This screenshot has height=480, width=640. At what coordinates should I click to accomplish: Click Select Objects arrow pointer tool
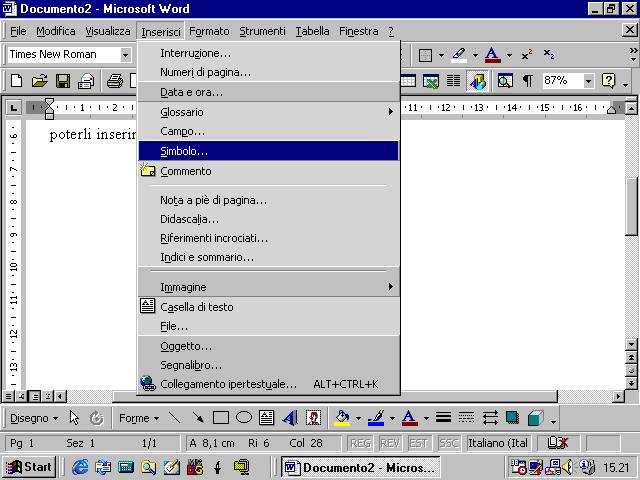point(74,418)
